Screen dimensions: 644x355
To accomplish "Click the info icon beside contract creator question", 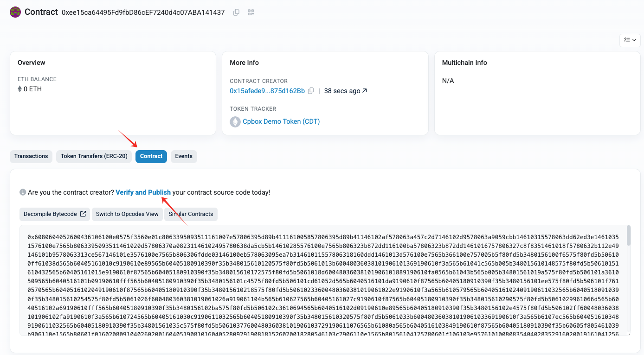I will tap(22, 192).
